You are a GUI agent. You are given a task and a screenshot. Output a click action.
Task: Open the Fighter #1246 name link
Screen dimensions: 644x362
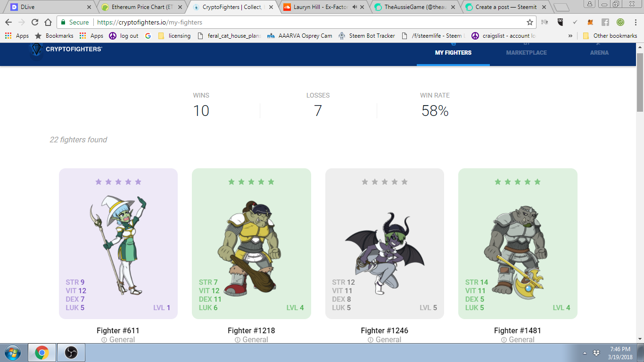coord(384,330)
